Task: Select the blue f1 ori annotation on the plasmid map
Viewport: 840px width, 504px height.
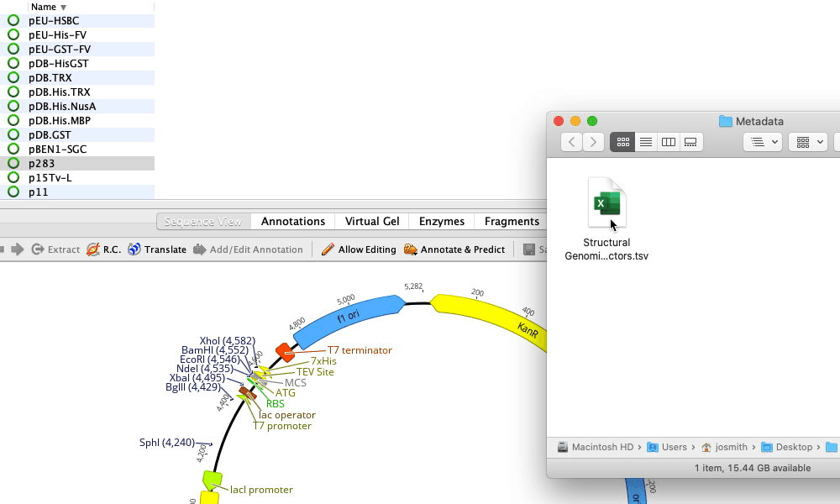Action: coord(346,318)
